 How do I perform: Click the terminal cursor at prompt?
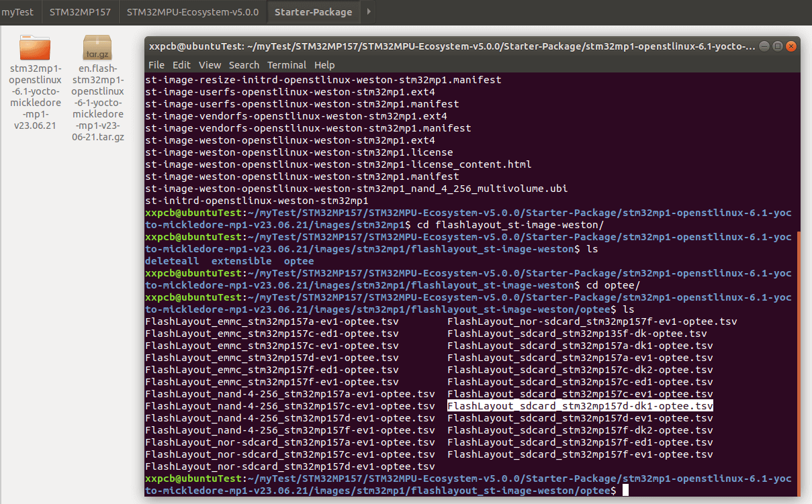pyautogui.click(x=625, y=491)
